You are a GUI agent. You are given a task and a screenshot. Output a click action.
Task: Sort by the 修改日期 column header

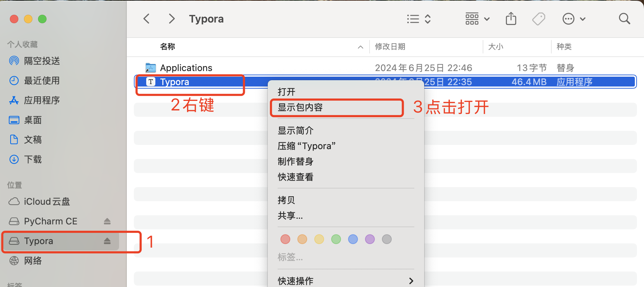[x=390, y=46]
